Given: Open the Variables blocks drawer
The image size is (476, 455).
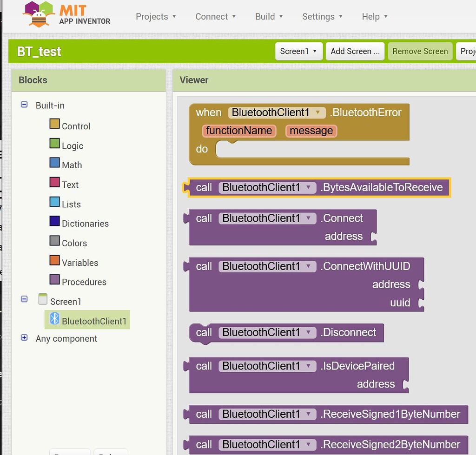Looking at the screenshot, I should tap(79, 263).
